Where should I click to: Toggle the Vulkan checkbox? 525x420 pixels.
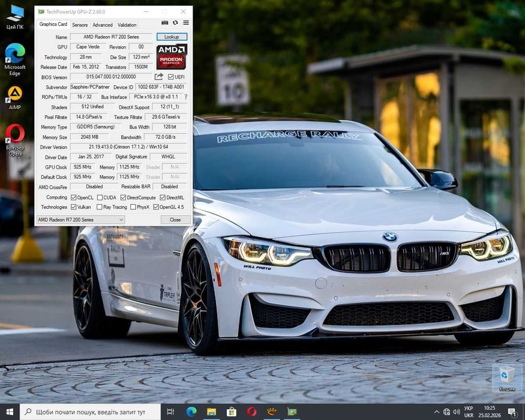74,207
